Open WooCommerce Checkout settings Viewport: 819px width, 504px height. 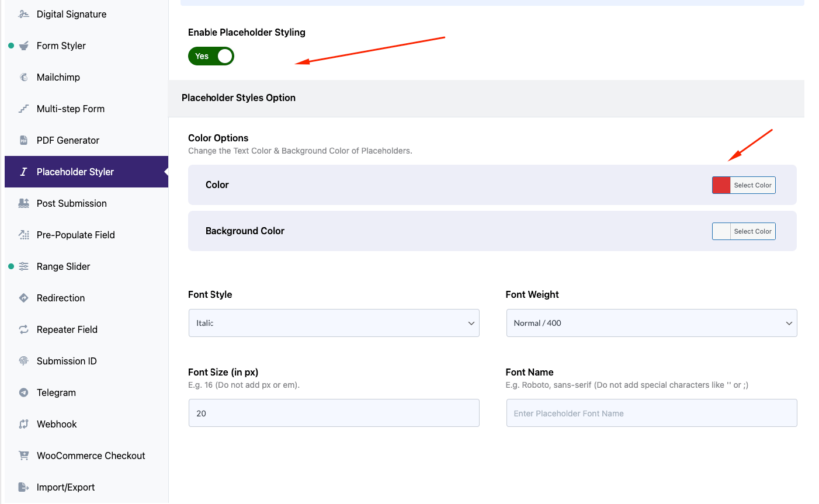click(91, 456)
